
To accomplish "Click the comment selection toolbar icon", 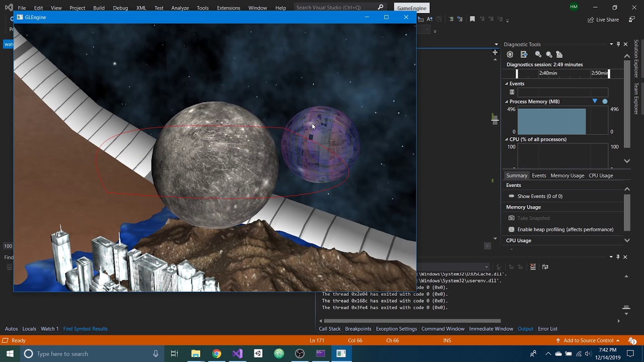I will point(451,19).
